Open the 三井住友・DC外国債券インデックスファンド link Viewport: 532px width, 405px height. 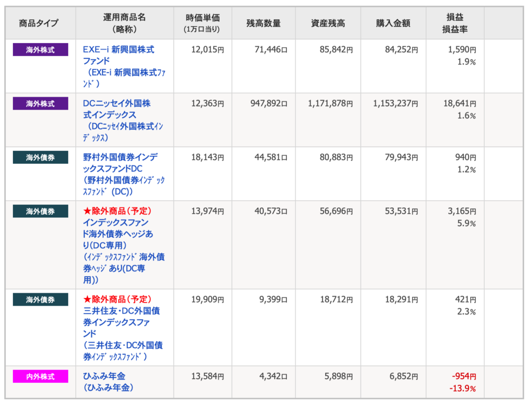(x=123, y=334)
